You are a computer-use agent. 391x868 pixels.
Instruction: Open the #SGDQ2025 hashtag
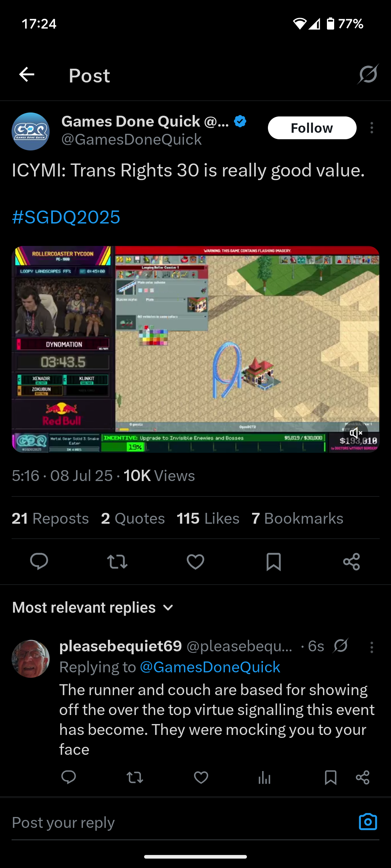tap(66, 217)
